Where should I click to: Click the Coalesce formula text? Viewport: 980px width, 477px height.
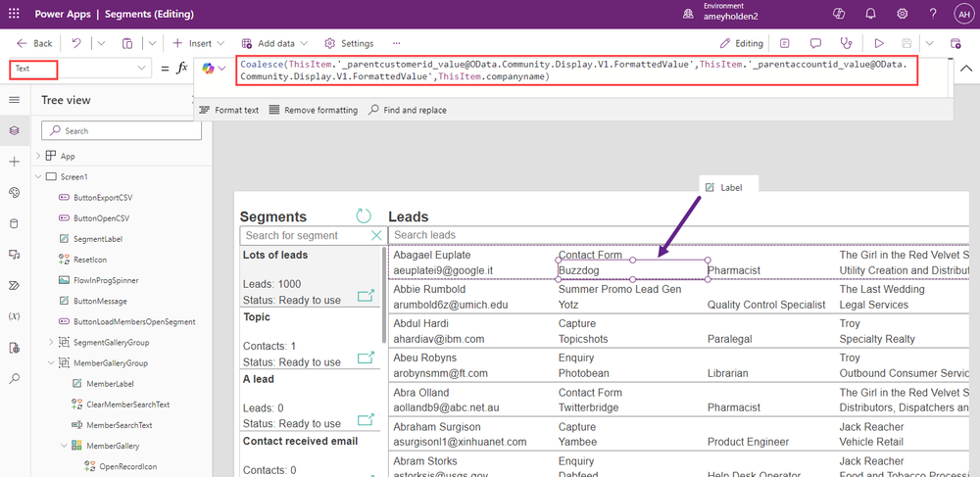[x=575, y=71]
